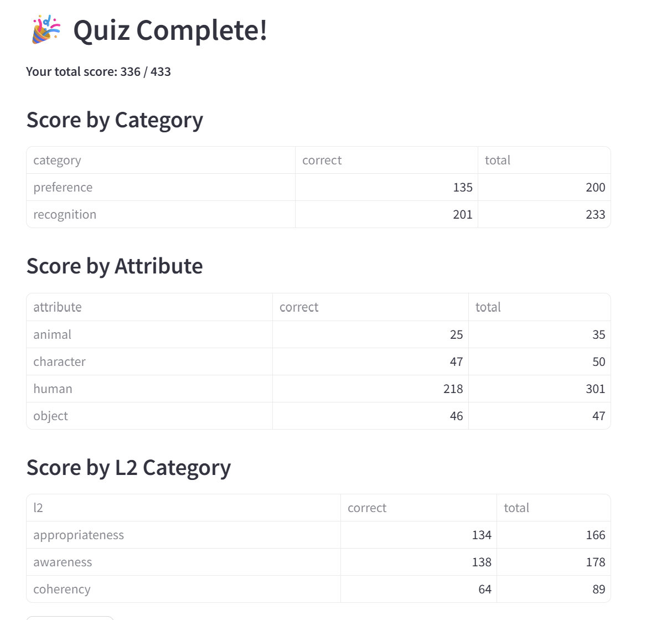Click the 'character' attribute row
Screen dimensions: 672x620
click(x=60, y=362)
